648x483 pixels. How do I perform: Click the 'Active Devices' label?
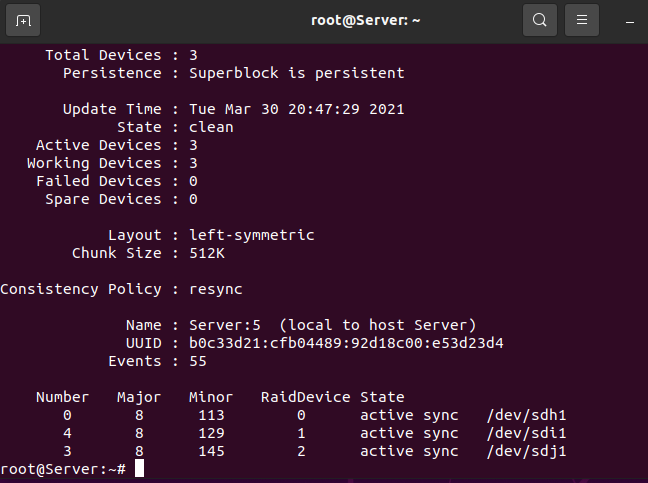tap(99, 145)
